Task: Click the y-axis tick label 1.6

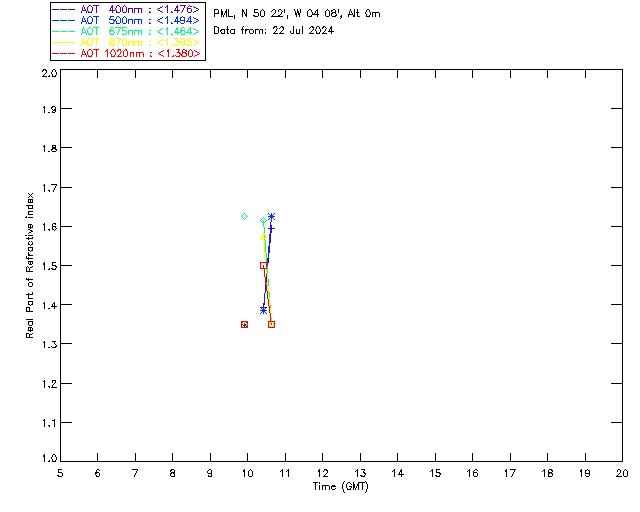Action: (x=49, y=227)
